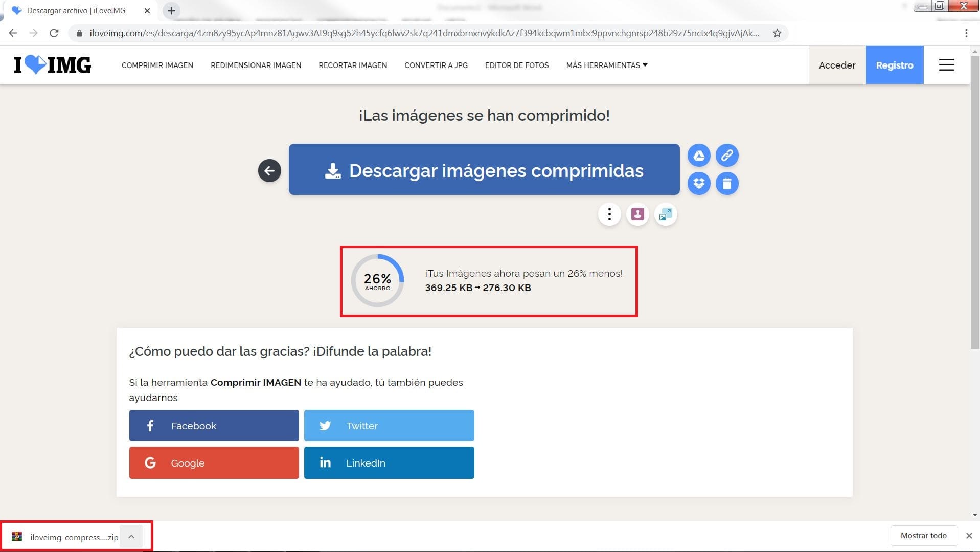Open the Chrome three-dot menu
Viewport: 980px width, 552px height.
coord(966,33)
